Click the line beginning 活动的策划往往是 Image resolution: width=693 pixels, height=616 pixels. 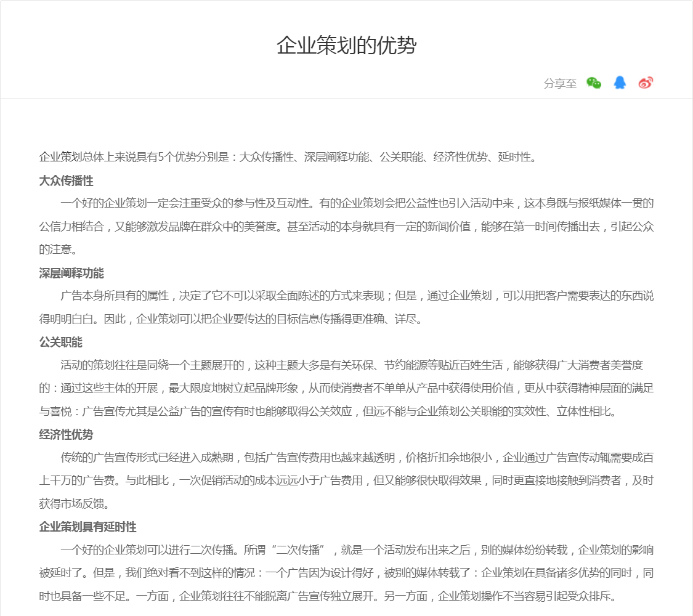point(351,365)
